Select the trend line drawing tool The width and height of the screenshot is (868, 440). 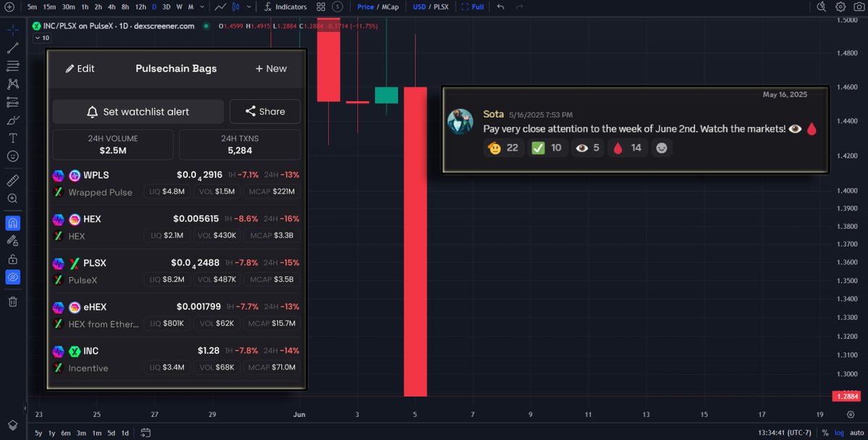click(x=13, y=48)
